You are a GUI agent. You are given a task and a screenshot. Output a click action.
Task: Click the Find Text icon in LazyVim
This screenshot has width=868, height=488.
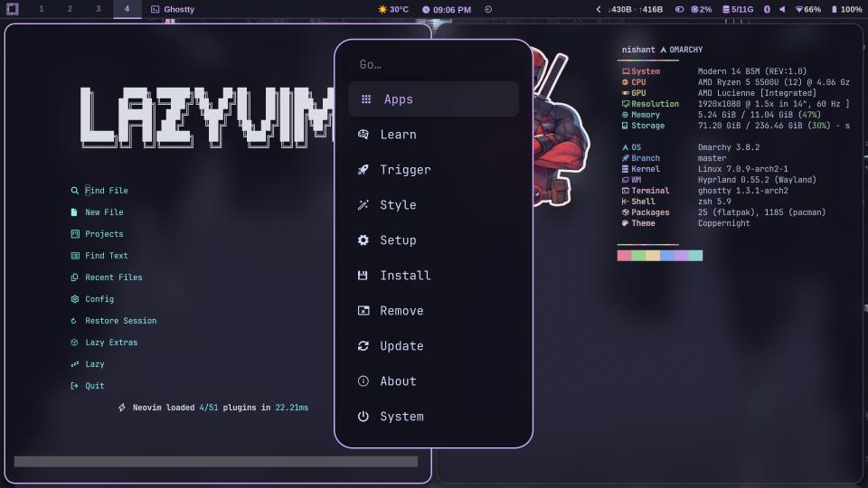point(75,256)
